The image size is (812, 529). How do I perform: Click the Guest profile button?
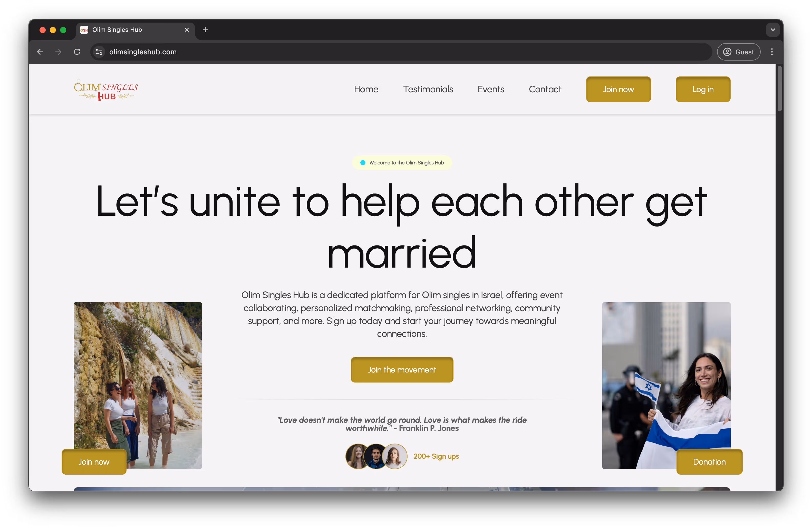pos(738,52)
